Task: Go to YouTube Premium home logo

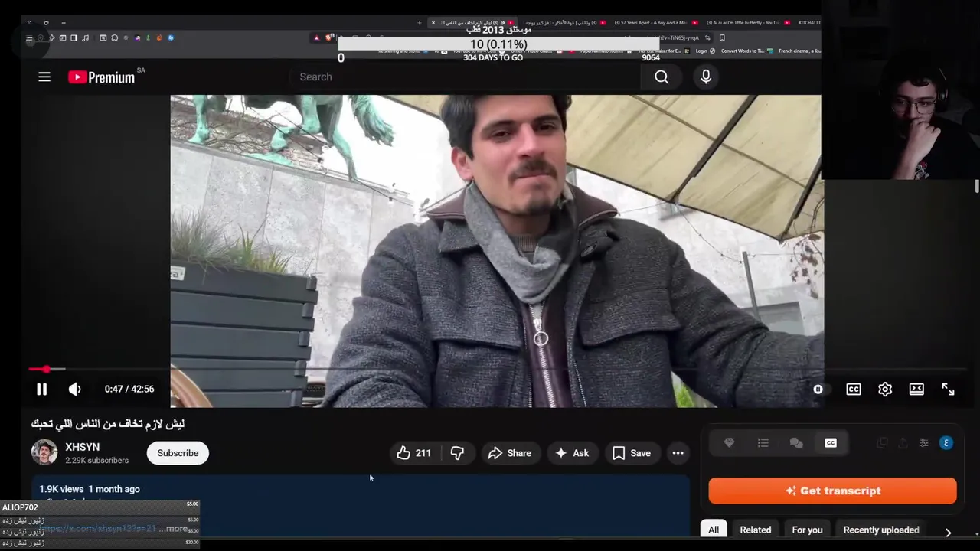Action: (x=101, y=77)
